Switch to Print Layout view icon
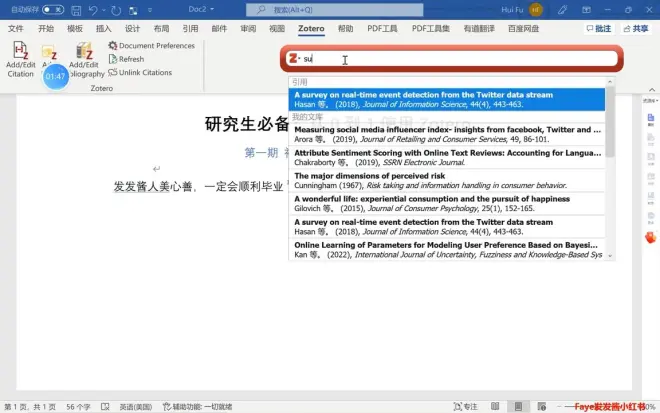 [518, 407]
